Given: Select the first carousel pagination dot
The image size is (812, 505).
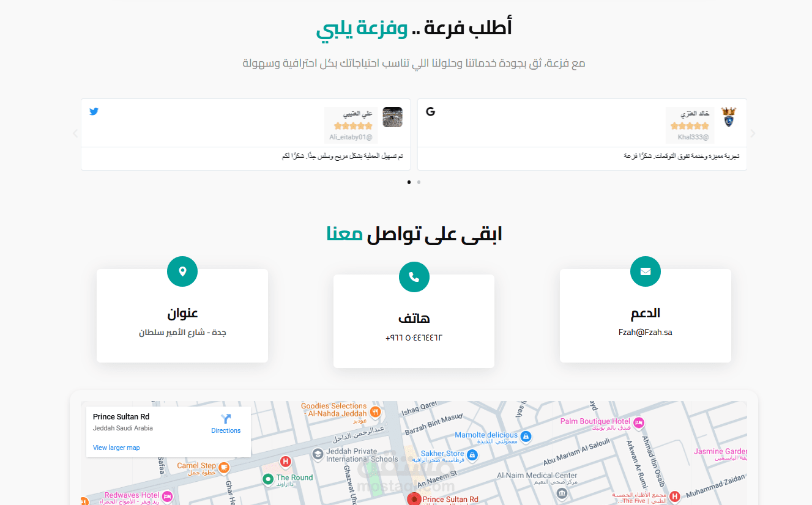Looking at the screenshot, I should pyautogui.click(x=409, y=182).
